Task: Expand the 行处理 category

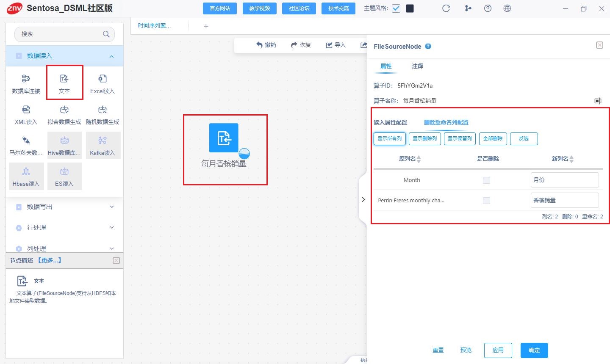Action: (x=112, y=228)
